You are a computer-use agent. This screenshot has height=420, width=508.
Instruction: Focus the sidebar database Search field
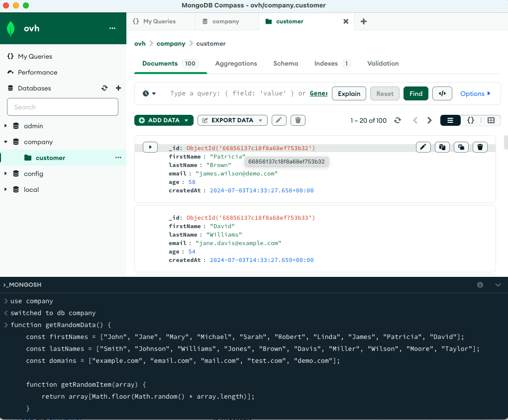click(63, 107)
